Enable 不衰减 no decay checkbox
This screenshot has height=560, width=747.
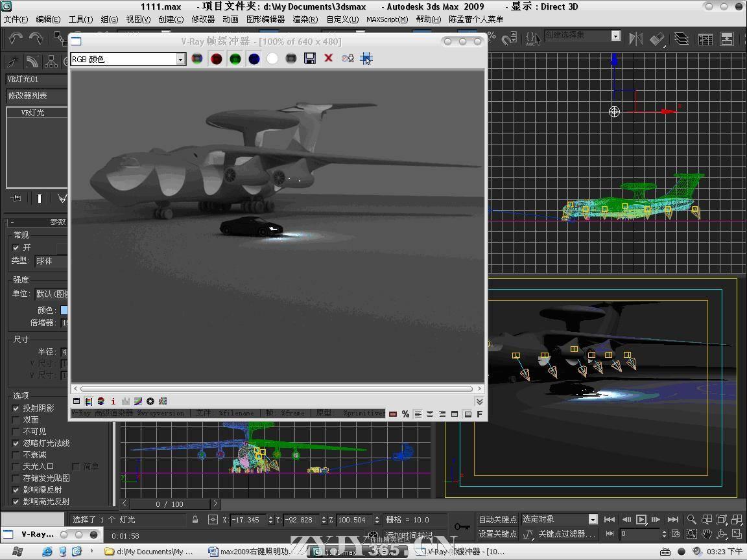tap(16, 455)
